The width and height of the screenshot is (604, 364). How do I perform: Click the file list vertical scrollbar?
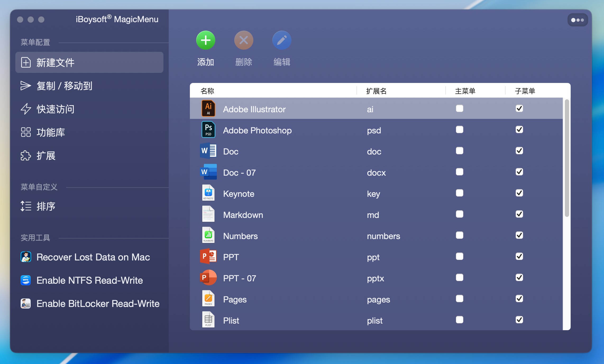tap(566, 158)
